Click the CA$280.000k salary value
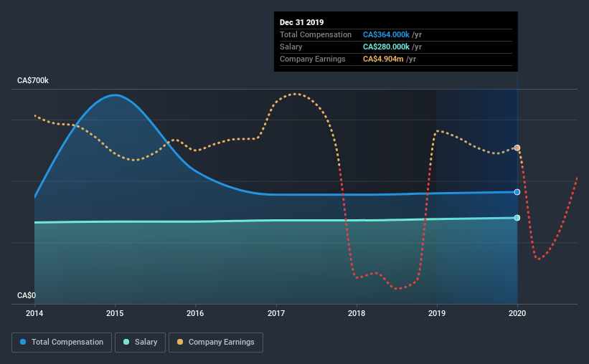The height and width of the screenshot is (364, 589). coord(386,47)
